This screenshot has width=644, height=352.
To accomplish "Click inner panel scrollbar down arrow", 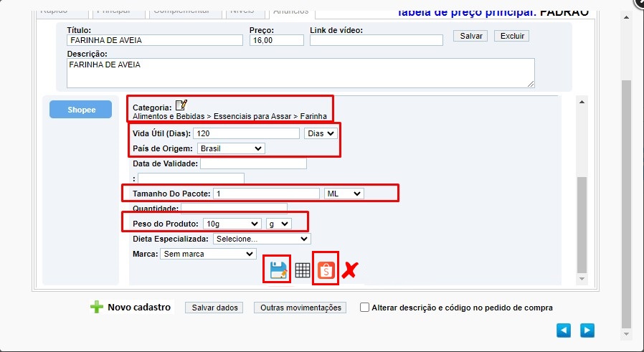I will click(582, 279).
